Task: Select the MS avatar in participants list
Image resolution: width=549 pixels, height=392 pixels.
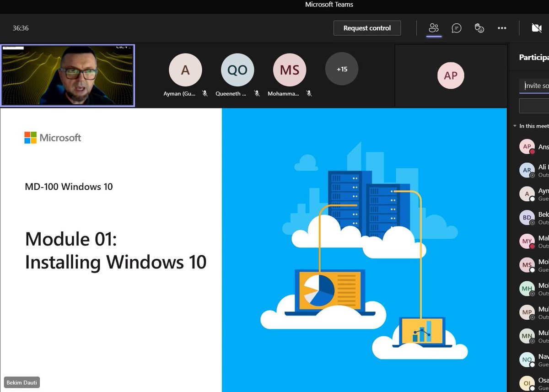Action: [x=527, y=265]
